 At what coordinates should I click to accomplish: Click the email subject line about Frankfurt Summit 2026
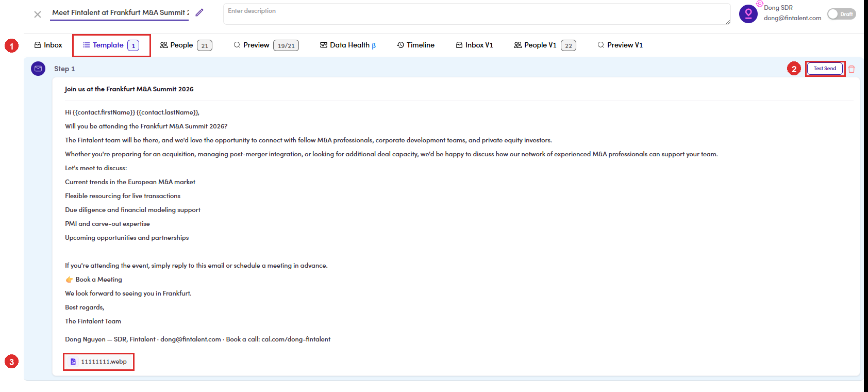[129, 89]
